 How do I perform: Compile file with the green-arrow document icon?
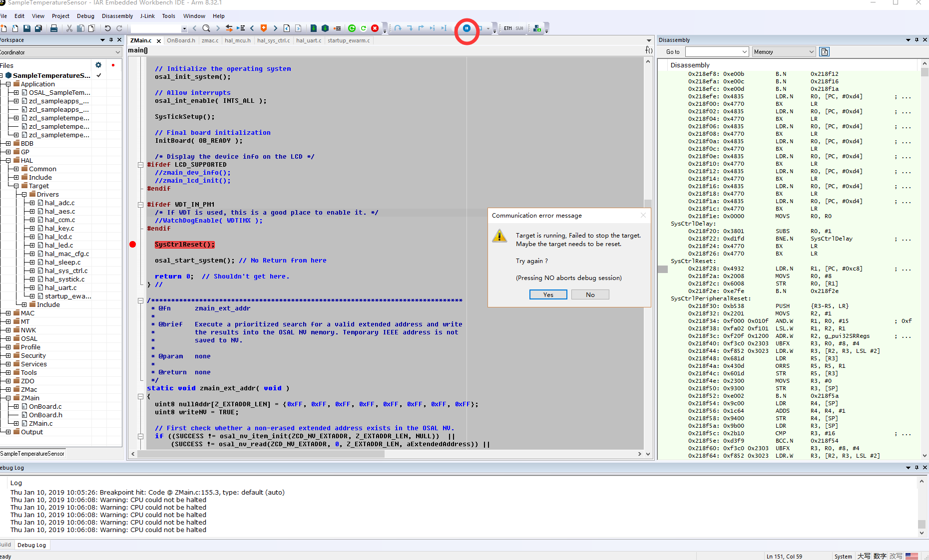(313, 28)
